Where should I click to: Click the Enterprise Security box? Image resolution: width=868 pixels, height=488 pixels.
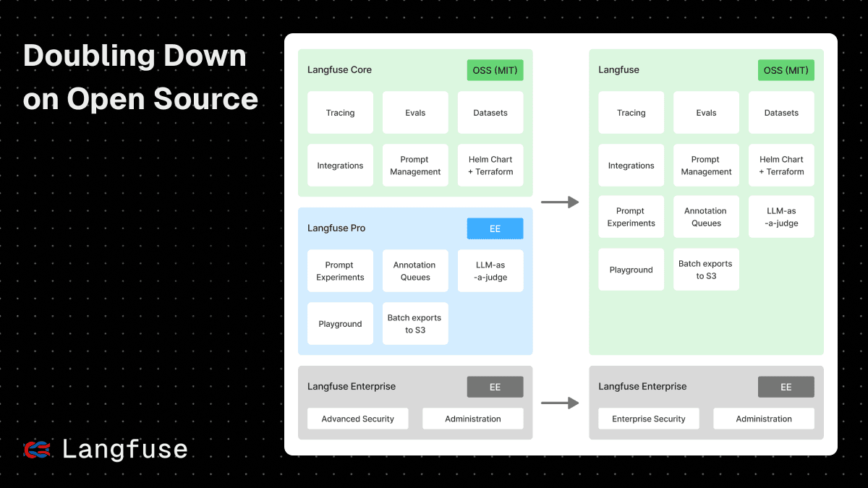click(x=648, y=419)
